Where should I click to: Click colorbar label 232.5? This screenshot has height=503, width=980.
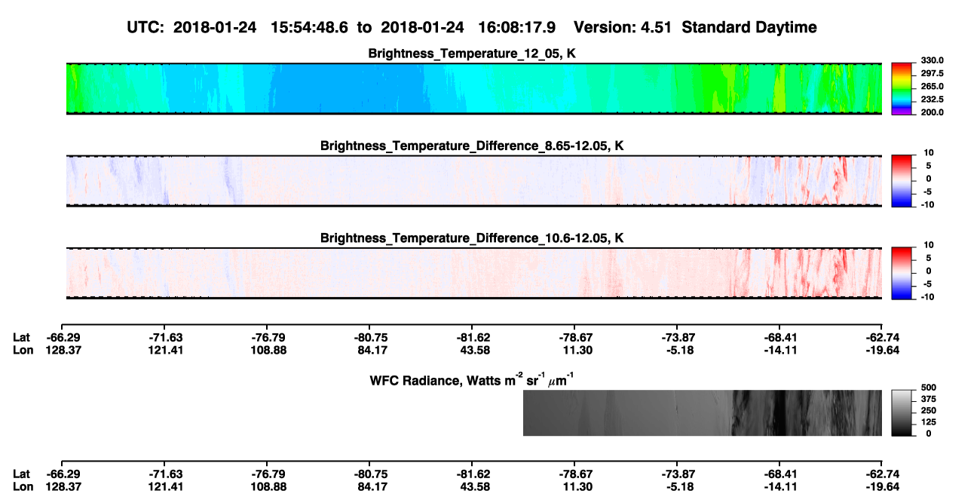point(933,100)
